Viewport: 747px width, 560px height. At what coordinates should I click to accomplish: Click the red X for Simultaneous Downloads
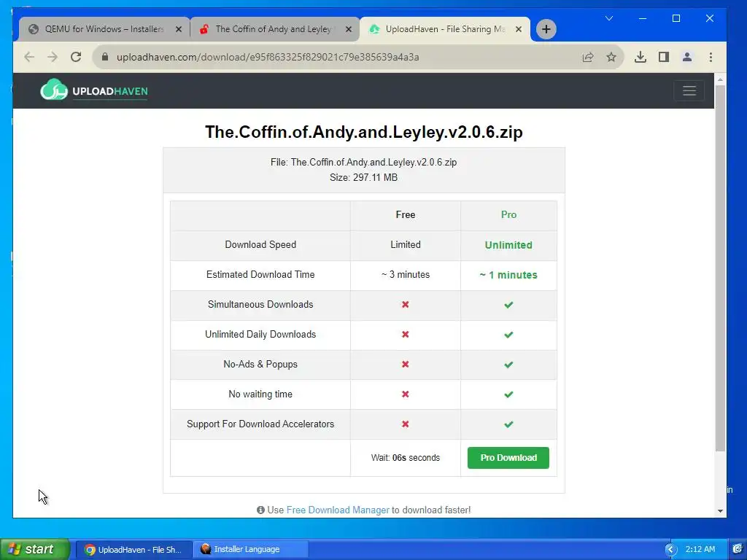tap(406, 304)
